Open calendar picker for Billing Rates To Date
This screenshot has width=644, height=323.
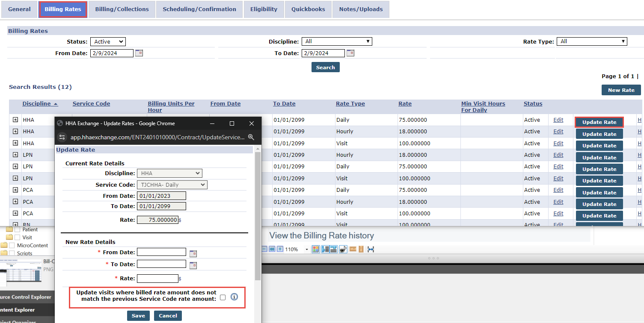coord(350,53)
